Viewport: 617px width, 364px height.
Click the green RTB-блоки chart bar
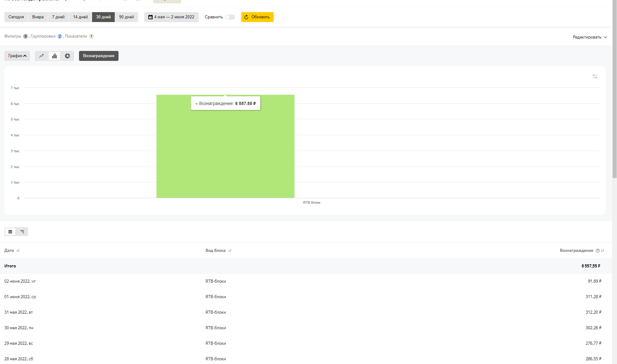pos(225,155)
